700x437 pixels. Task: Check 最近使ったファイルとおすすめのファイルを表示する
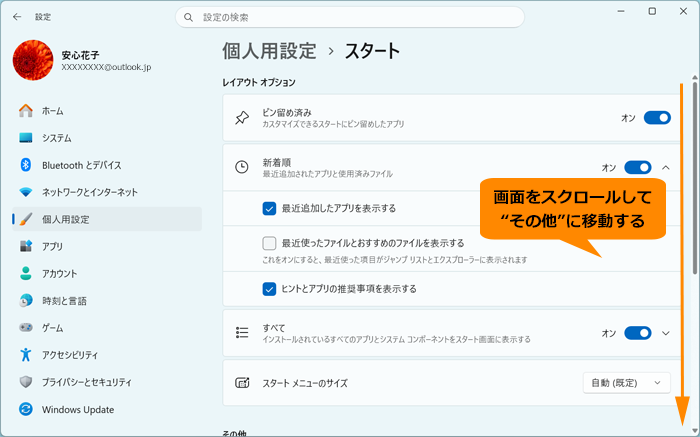tap(269, 243)
